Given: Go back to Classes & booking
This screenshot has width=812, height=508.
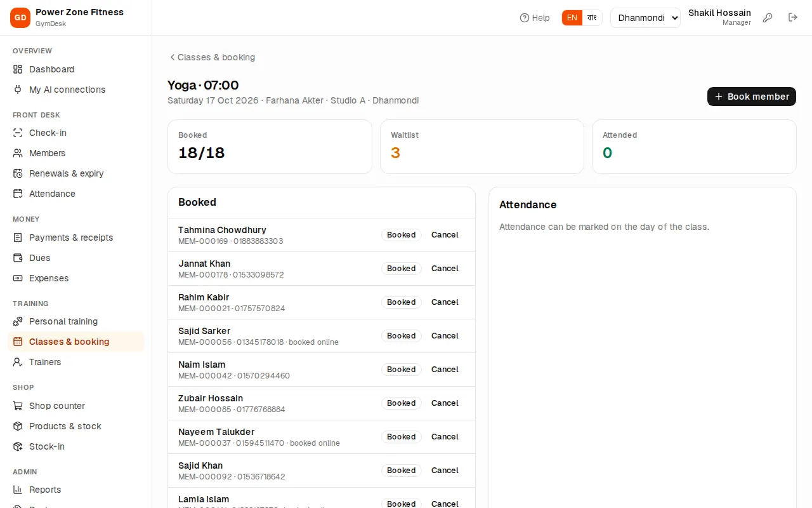Looking at the screenshot, I should click(212, 57).
